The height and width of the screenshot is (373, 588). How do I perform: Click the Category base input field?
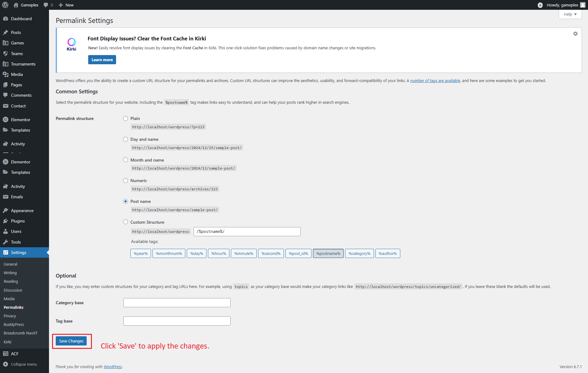[x=177, y=303]
